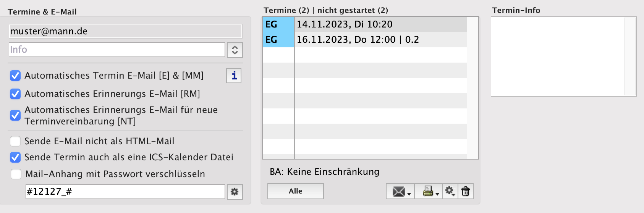Toggle reminder e-mail for neue Terminvereinbarung [NT]
Screen dimensions: 644x213
click(x=15, y=115)
